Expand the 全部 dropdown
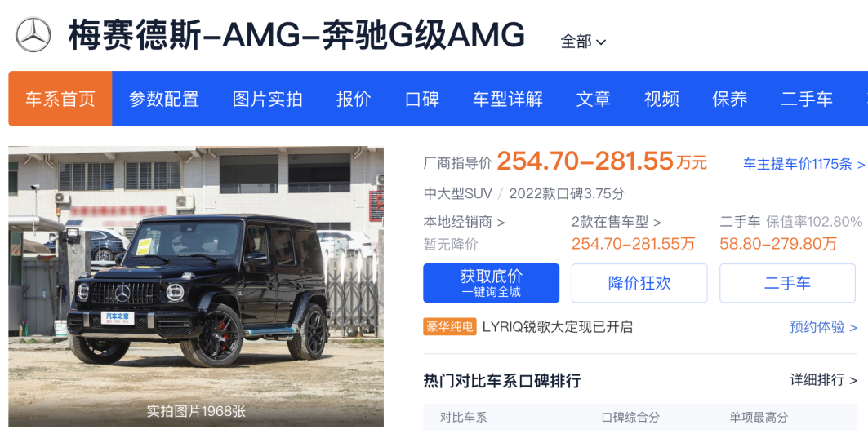 [x=583, y=42]
